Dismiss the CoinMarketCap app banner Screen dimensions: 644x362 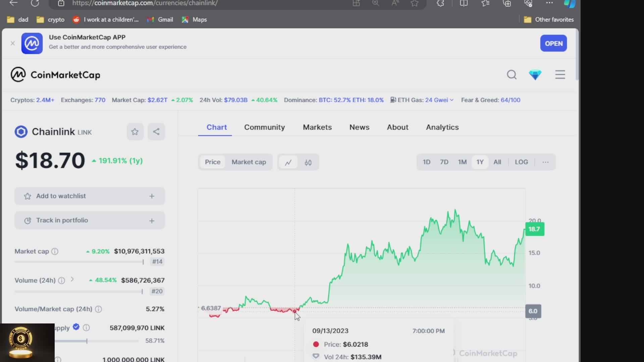[13, 43]
